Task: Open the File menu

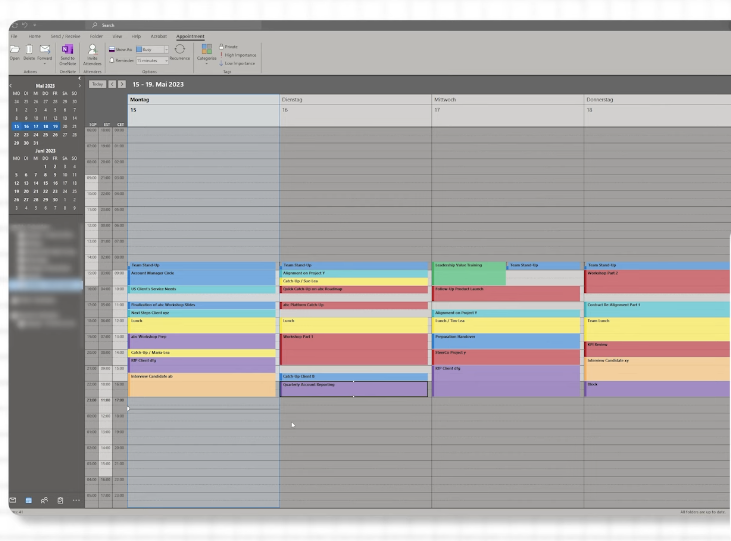Action: point(14,36)
